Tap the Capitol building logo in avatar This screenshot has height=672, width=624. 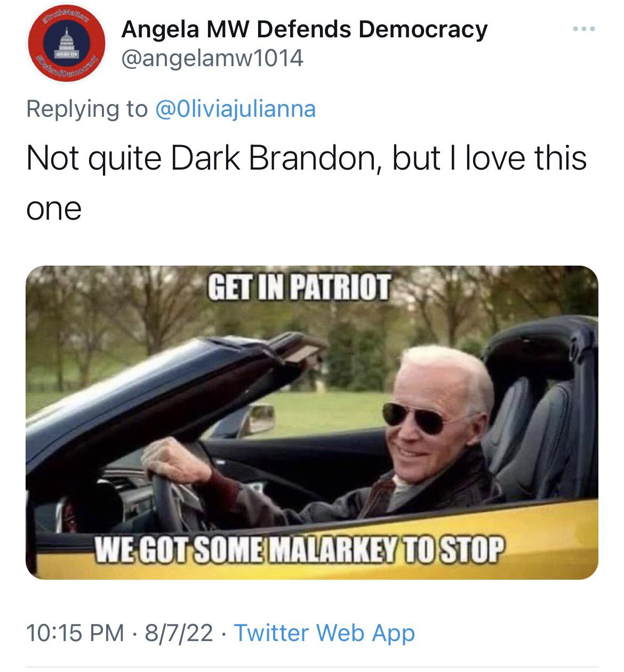click(x=67, y=44)
